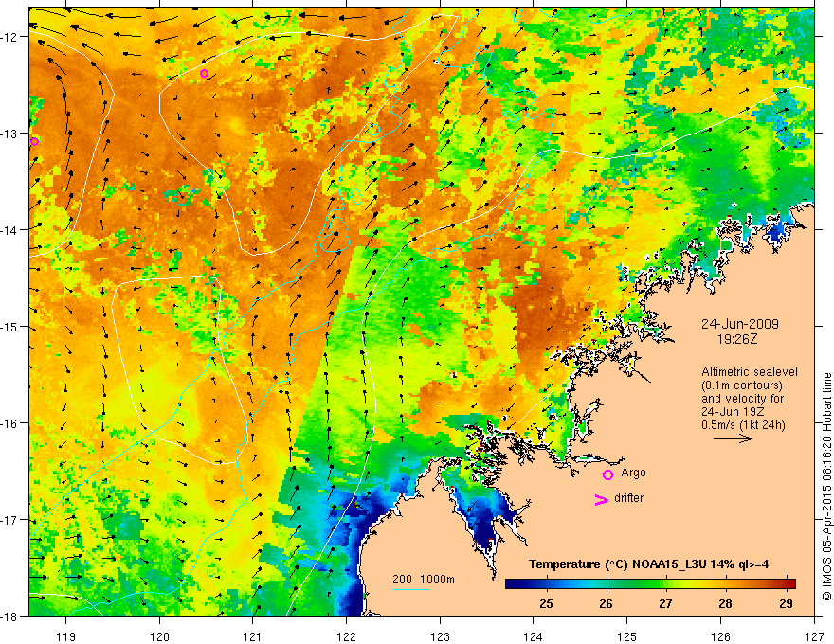The width and height of the screenshot is (834, 644).
Task: Click the "(0.1m contours)" caption line
Action: (x=742, y=385)
